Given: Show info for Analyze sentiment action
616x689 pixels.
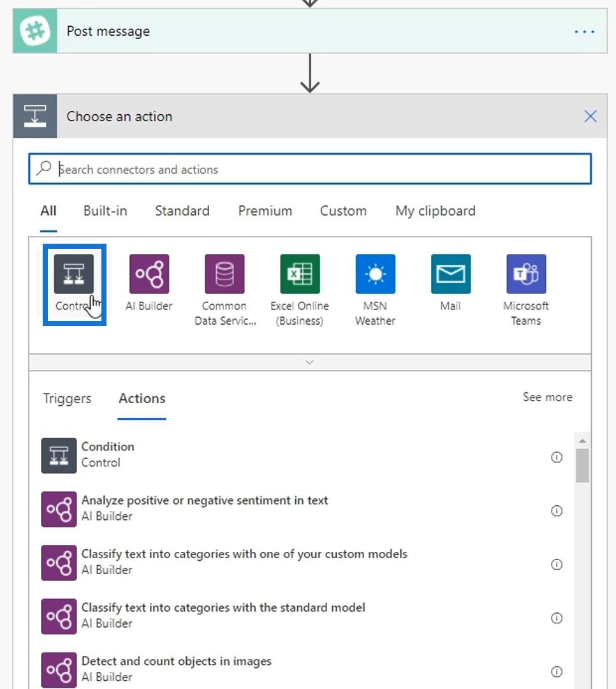Looking at the screenshot, I should (x=557, y=511).
